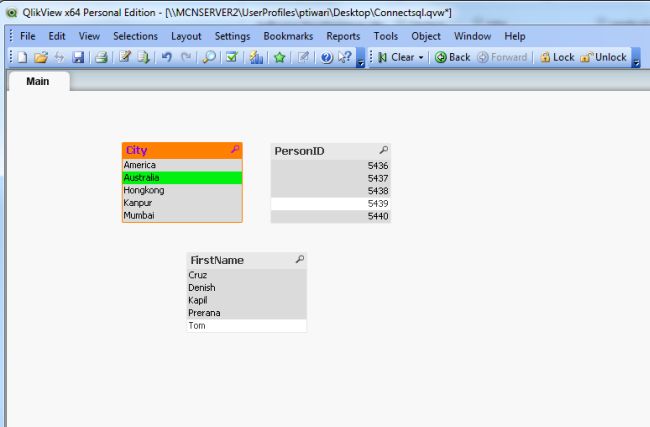Image resolution: width=650 pixels, height=427 pixels.
Task: Click the Refresh document icon
Action: click(x=59, y=57)
